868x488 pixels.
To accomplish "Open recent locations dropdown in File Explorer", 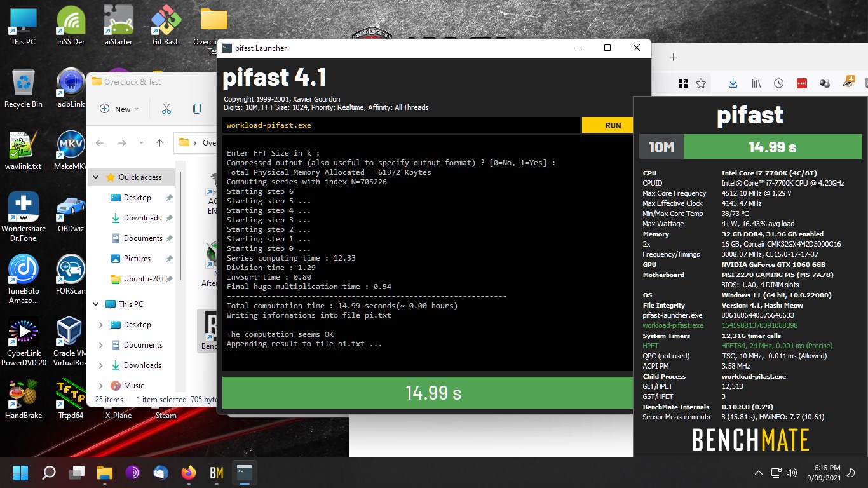I will (x=141, y=143).
